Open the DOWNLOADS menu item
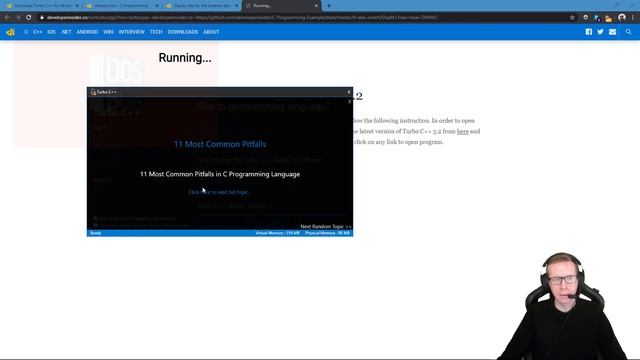 click(183, 32)
